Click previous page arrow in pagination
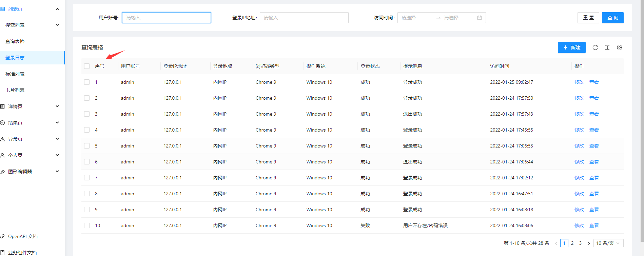This screenshot has height=256, width=644. pos(556,243)
